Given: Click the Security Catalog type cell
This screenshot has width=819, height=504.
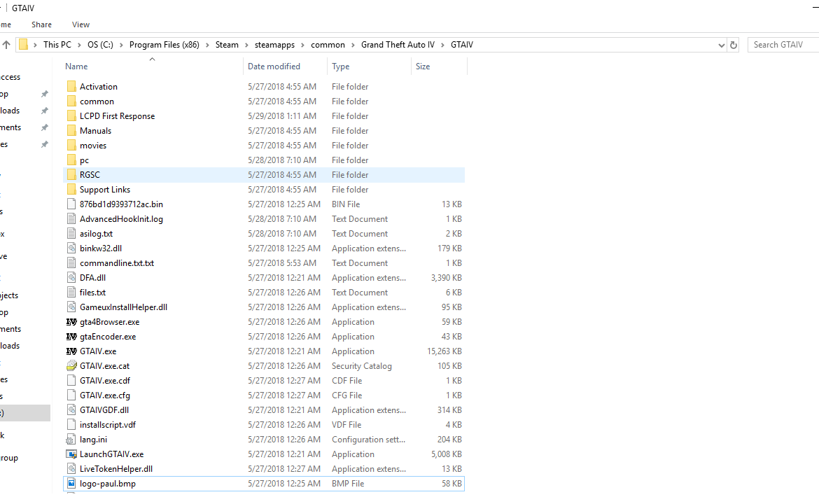Looking at the screenshot, I should point(361,366).
